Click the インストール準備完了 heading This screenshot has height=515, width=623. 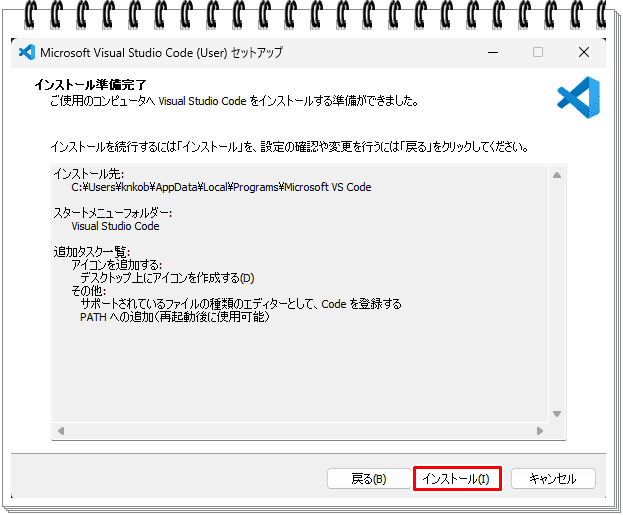[91, 85]
